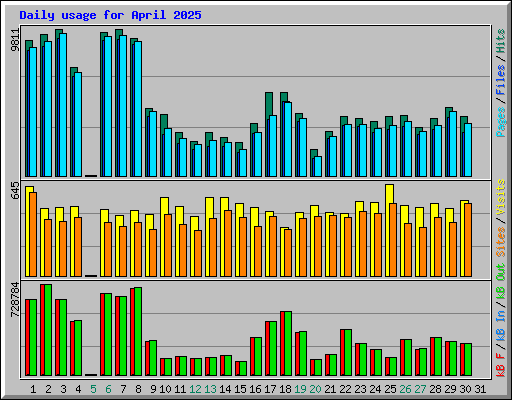Click the 'Files' legend label
Viewport: 512px width, 400px height.
pyautogui.click(x=501, y=80)
